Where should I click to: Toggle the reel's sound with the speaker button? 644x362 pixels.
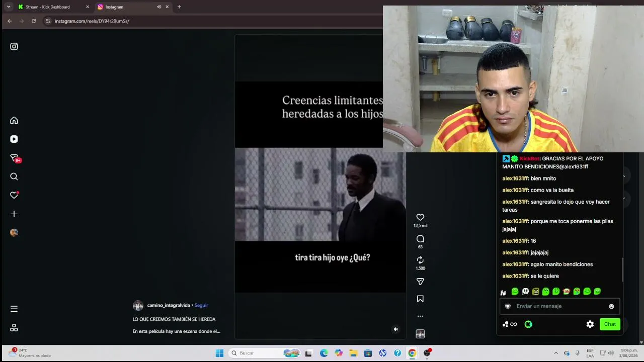(x=395, y=329)
